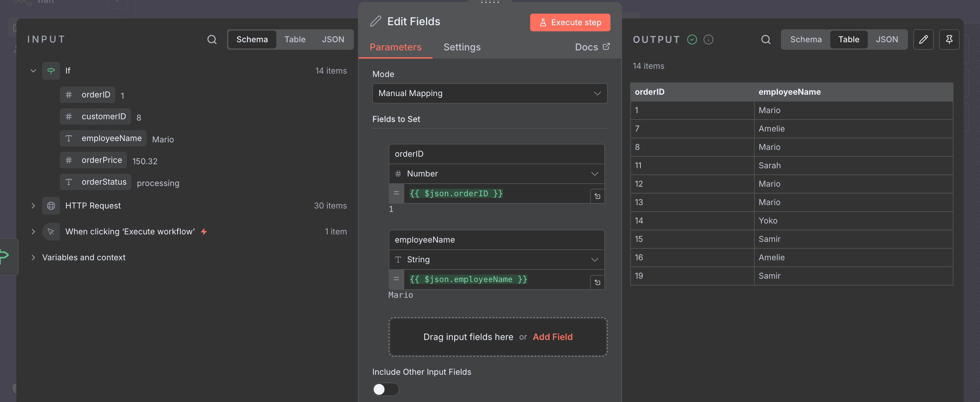The height and width of the screenshot is (402, 980).
Task: Click the customerID schema field pill
Action: [x=95, y=116]
